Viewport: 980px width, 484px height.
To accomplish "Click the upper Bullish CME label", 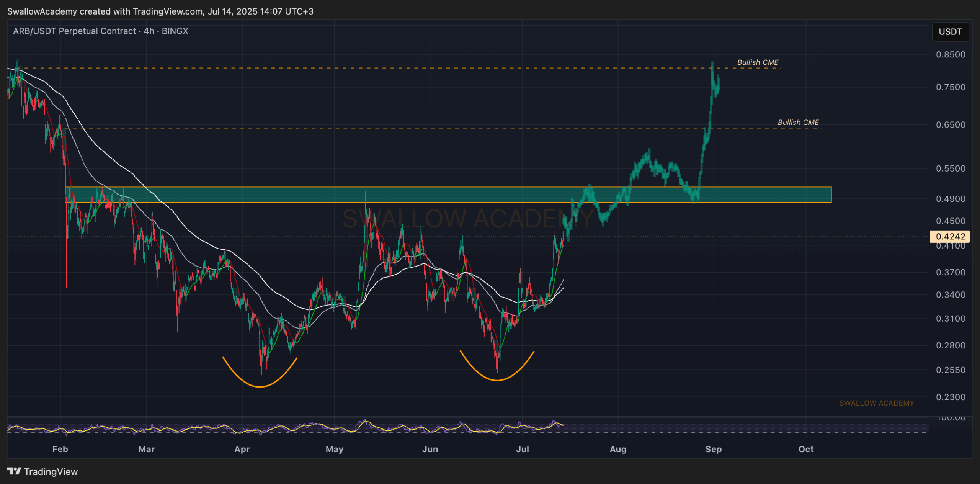I will point(758,62).
